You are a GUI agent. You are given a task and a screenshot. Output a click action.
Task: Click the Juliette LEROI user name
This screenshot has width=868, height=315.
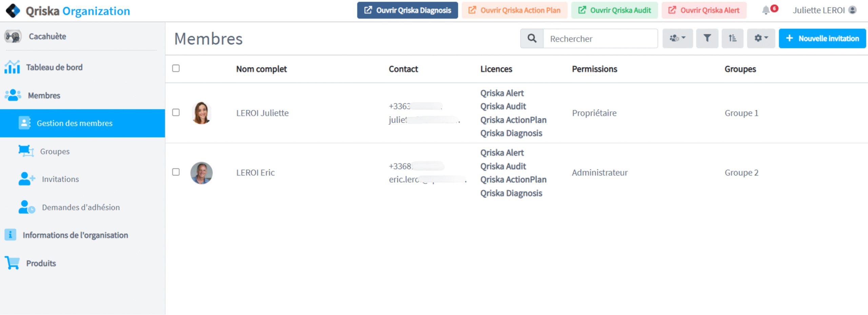pos(818,10)
